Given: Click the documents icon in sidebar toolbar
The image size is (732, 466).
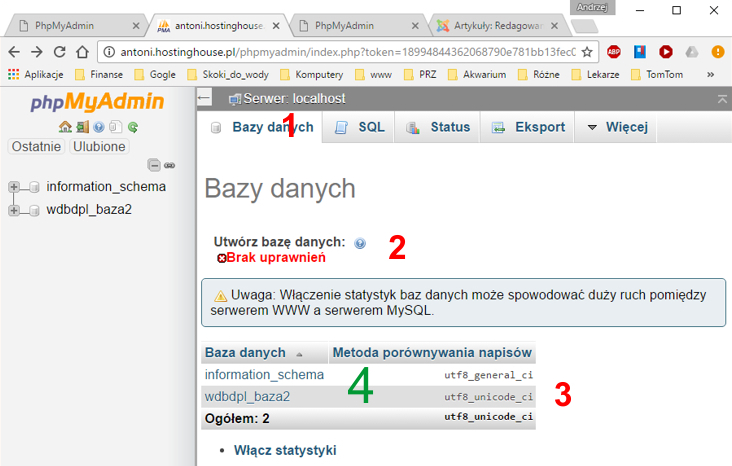Looking at the screenshot, I should tap(115, 127).
